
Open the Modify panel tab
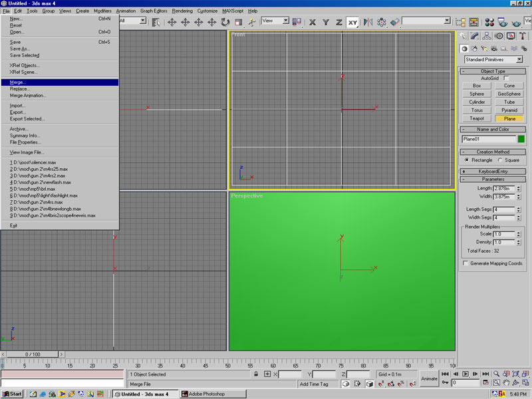476,36
